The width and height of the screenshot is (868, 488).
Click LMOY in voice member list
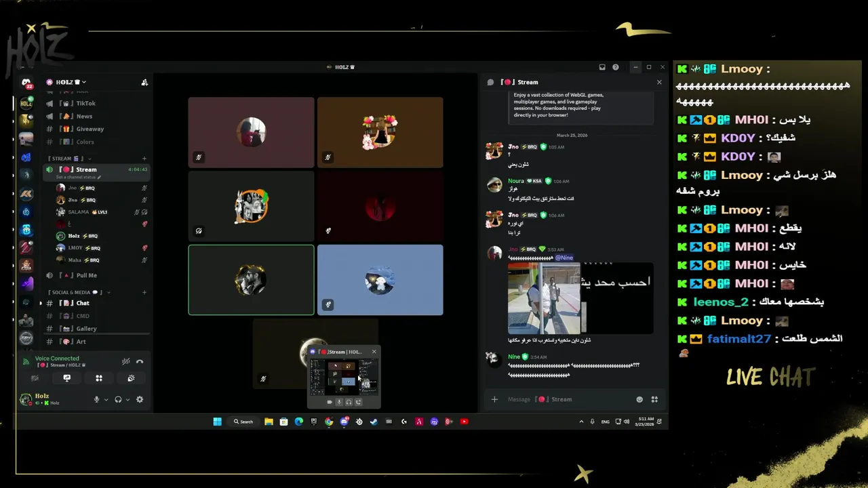pos(102,248)
